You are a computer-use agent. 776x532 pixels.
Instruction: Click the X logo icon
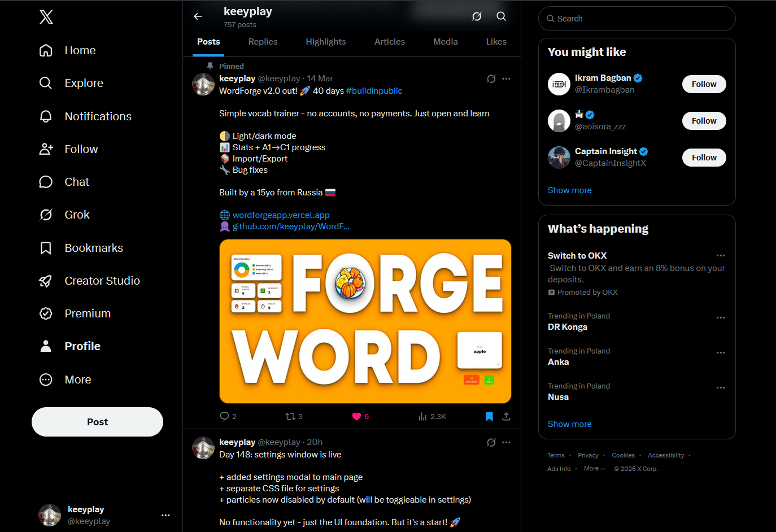46,17
